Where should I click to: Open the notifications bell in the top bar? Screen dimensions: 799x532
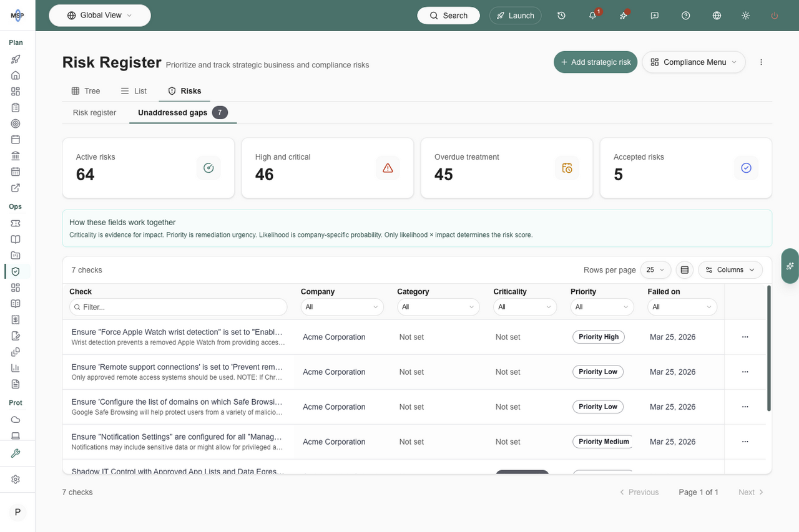(592, 16)
